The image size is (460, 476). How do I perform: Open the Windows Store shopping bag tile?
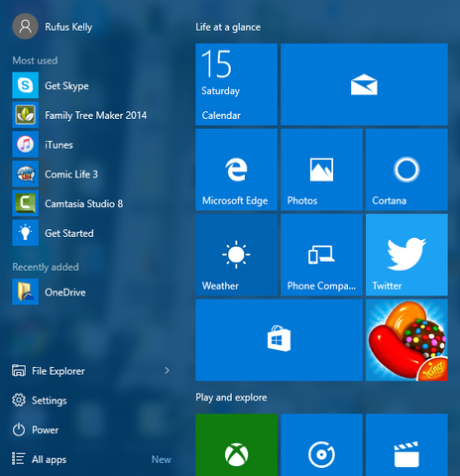coord(279,340)
